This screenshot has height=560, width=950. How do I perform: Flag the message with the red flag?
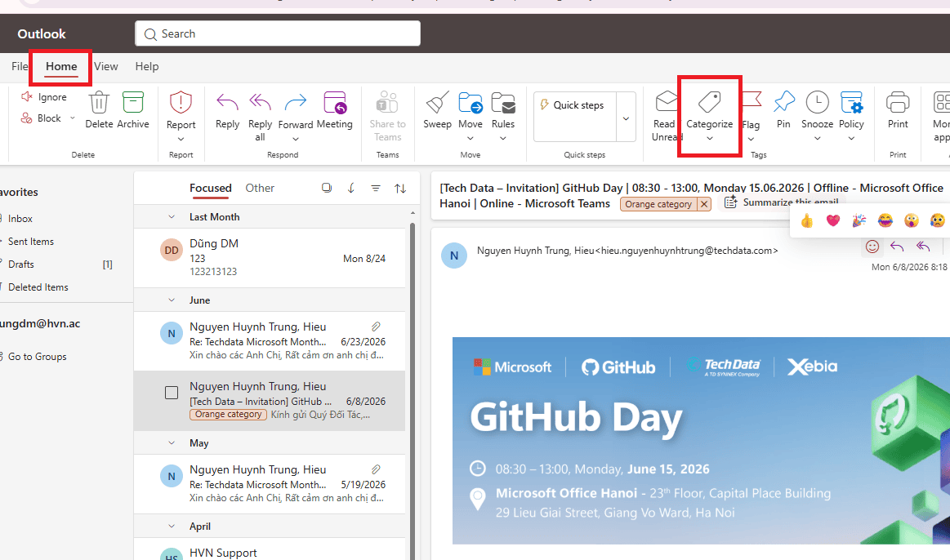[x=752, y=101]
